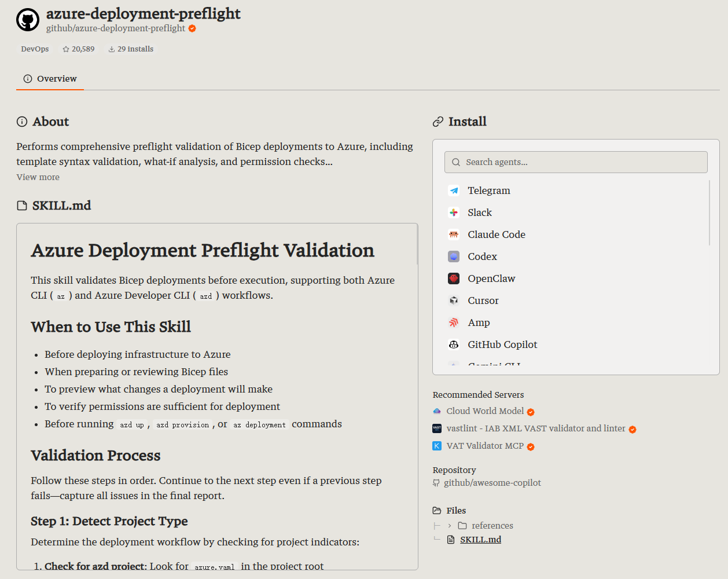Click the folder icon beside references
Viewport: 728px width, 579px height.
point(462,526)
